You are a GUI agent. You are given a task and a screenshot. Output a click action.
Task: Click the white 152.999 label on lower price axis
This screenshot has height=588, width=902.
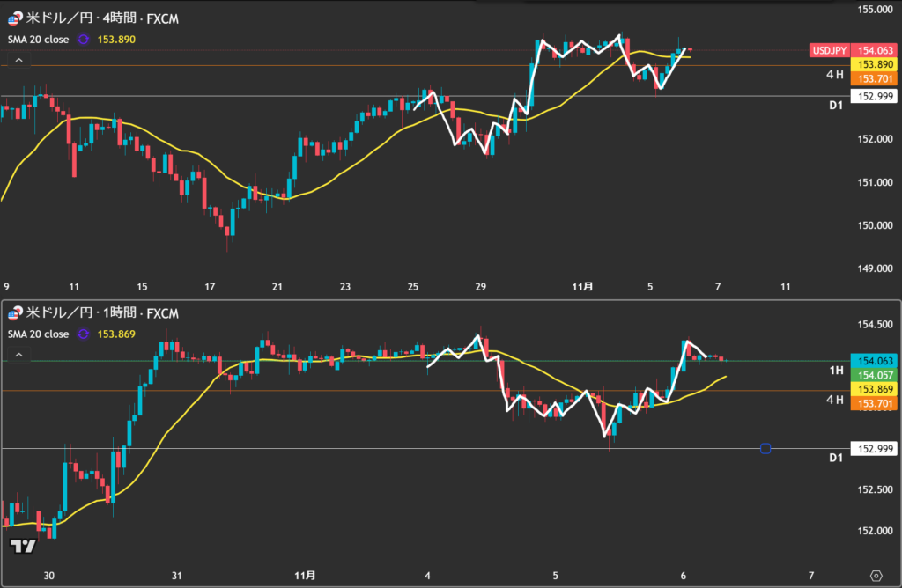873,449
